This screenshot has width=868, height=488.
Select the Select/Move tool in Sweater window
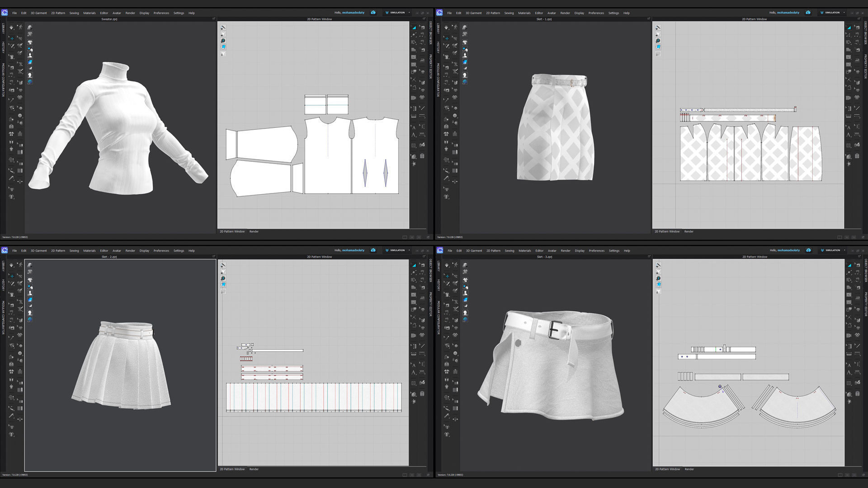(11, 38)
